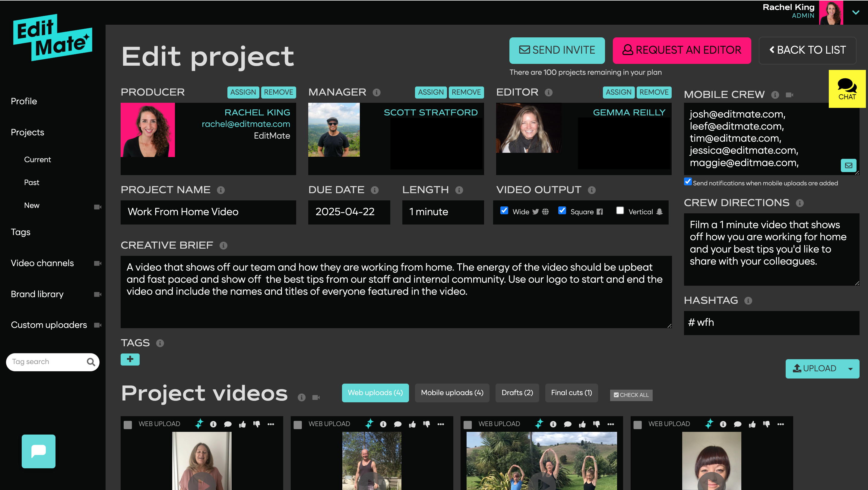Open the yellow CHAT widget
This screenshot has width=868, height=490.
click(847, 89)
